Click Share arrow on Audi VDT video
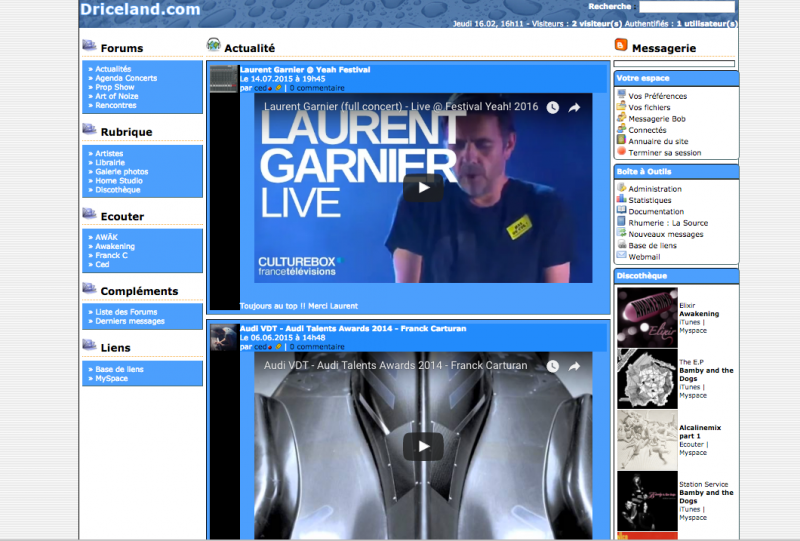The width and height of the screenshot is (800, 541). coord(574,366)
